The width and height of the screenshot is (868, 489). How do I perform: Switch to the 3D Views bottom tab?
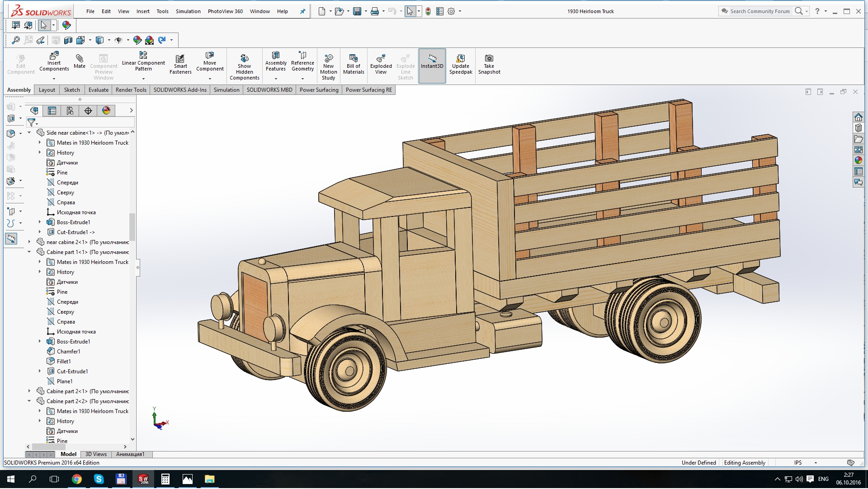pos(96,455)
